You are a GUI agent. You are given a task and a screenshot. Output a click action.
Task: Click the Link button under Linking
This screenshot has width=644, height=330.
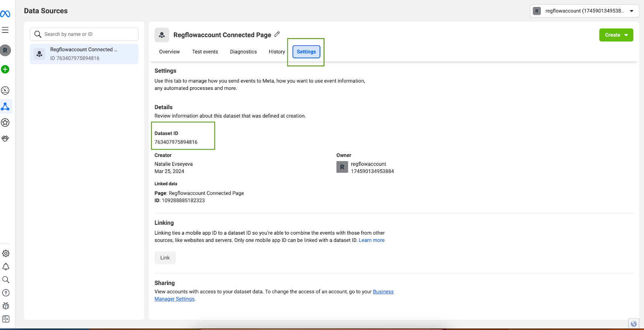(x=165, y=258)
